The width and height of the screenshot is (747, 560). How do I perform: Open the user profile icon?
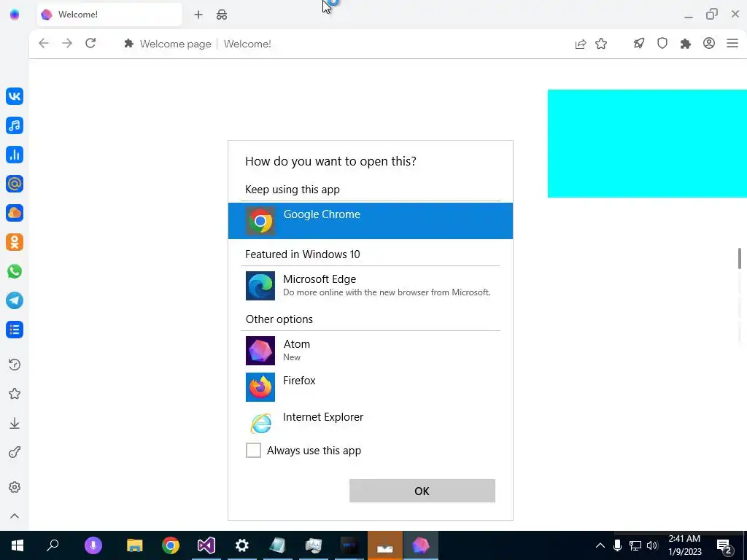click(x=709, y=43)
